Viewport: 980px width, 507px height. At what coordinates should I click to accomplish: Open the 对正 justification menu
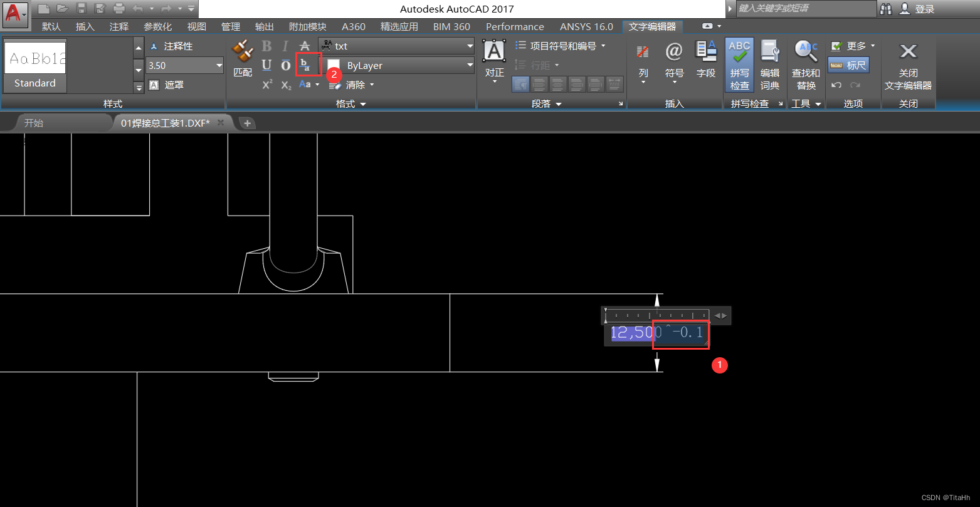494,61
